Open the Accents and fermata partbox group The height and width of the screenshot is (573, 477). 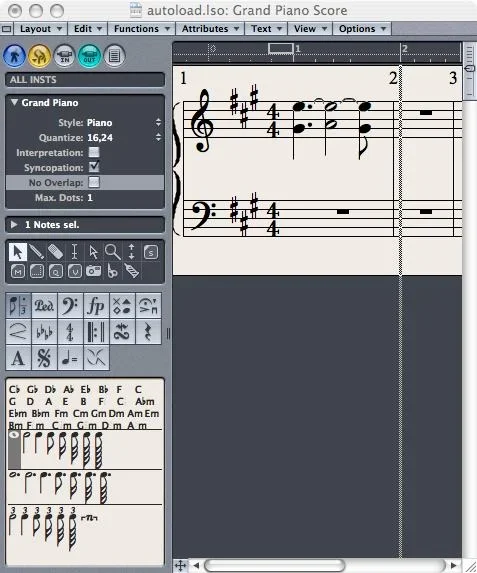(x=148, y=305)
